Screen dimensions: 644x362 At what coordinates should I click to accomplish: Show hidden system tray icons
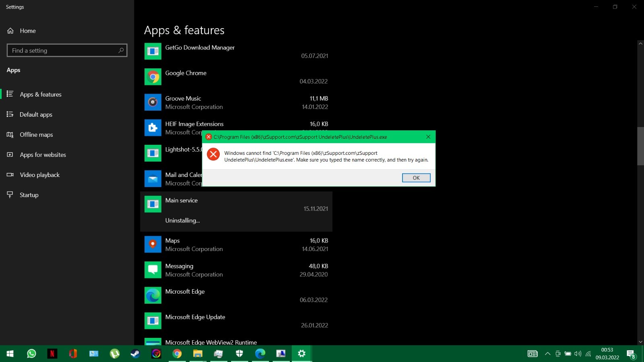click(x=547, y=354)
